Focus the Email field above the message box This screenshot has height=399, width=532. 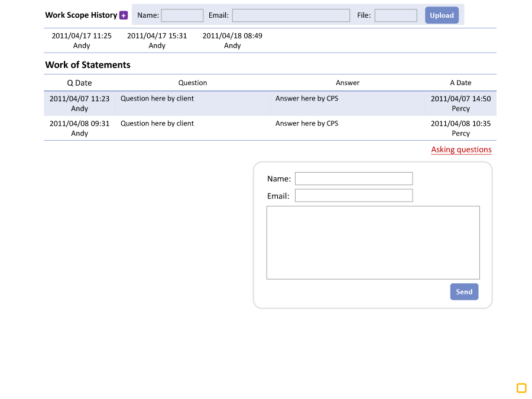coord(353,196)
